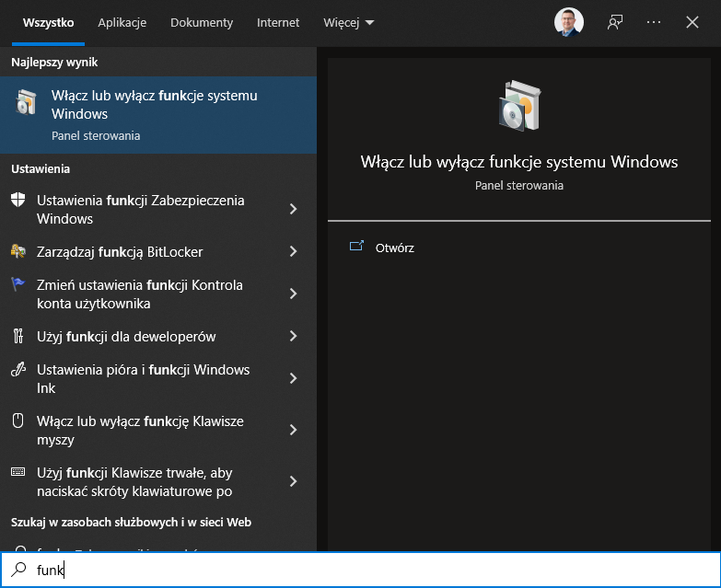The width and height of the screenshot is (721, 588).
Task: Click the Ustawienia section heading
Action: tap(41, 168)
